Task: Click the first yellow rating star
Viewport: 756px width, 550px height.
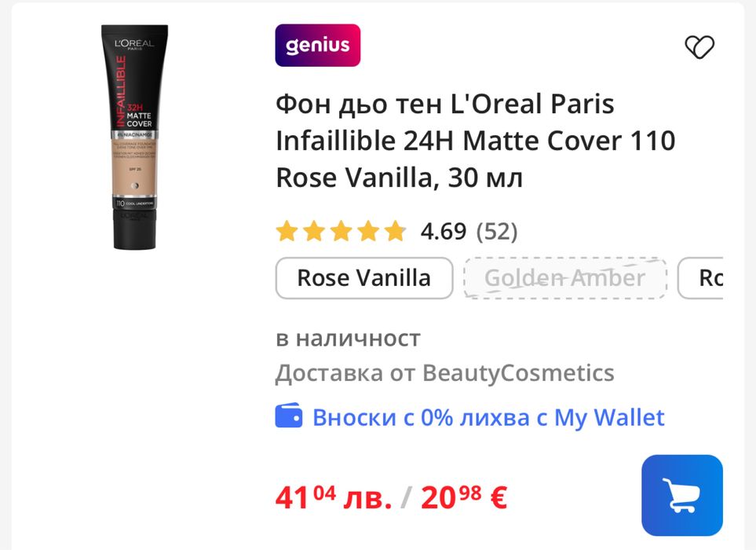Action: (287, 231)
